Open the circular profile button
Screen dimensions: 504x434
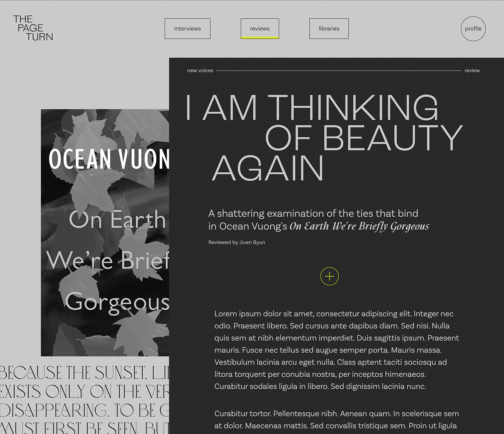coord(473,29)
